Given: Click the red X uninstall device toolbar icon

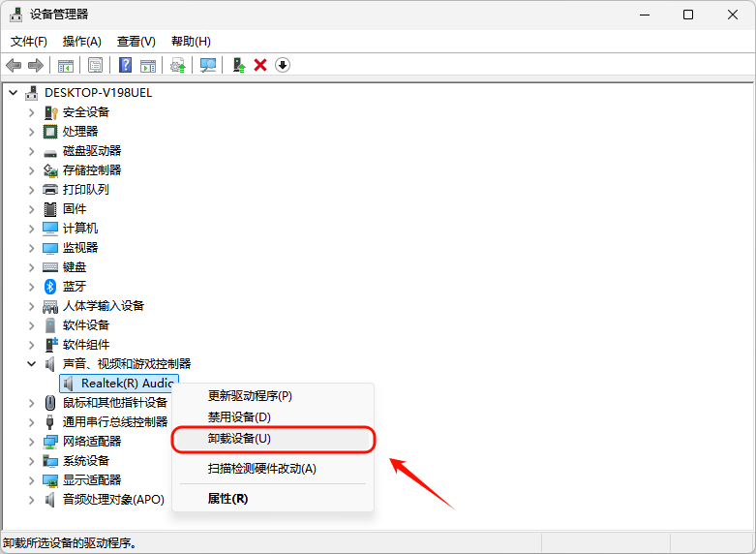Looking at the screenshot, I should pos(260,65).
